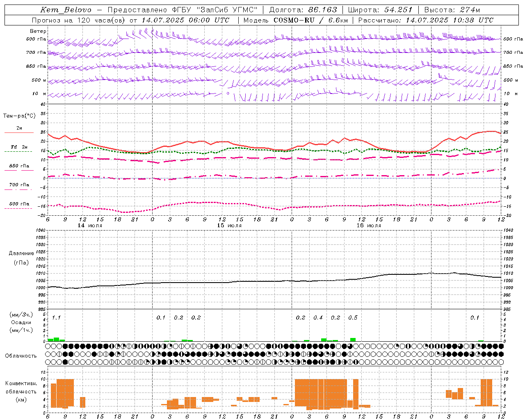Image resolution: width=525 pixels, height=420 pixels.
Task: Click the forecast start time 14.07.2025 06:00 UTC
Action: pyautogui.click(x=185, y=20)
